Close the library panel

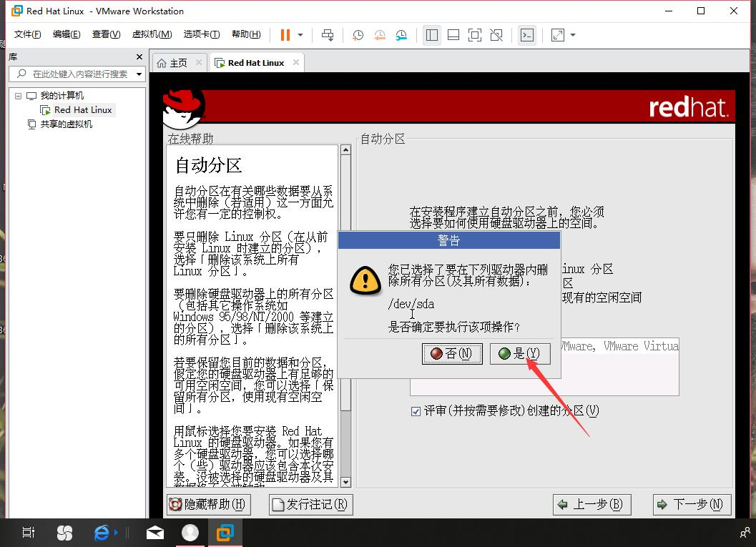(139, 57)
